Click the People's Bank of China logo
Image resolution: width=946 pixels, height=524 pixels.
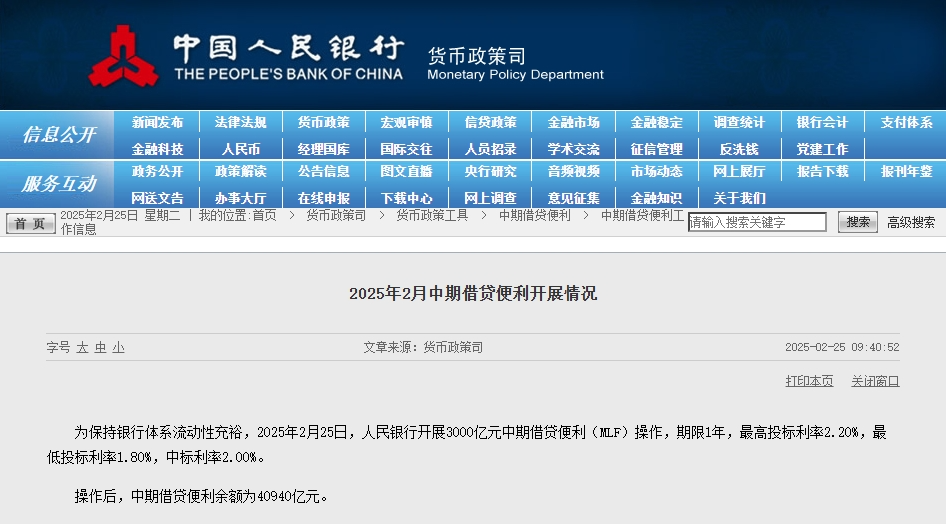tap(123, 57)
